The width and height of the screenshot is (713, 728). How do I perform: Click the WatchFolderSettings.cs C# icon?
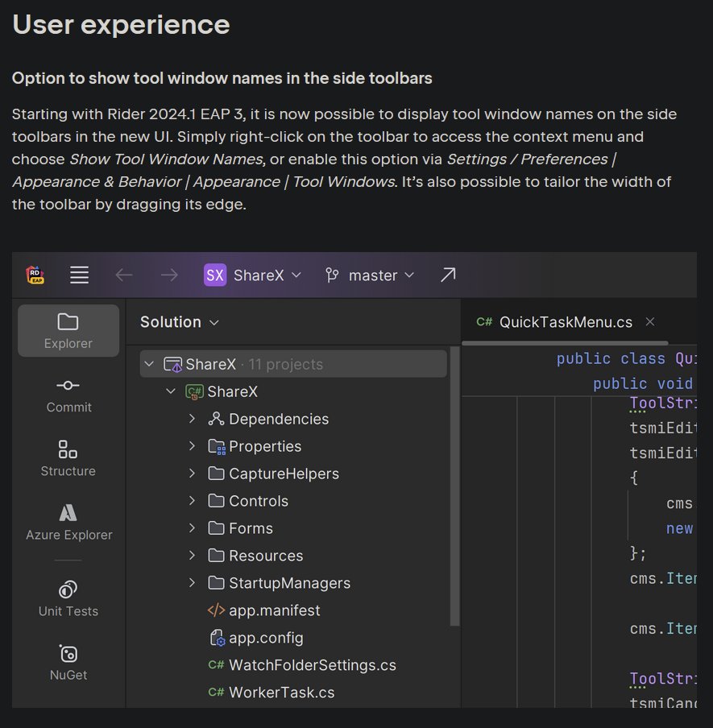[x=216, y=665]
